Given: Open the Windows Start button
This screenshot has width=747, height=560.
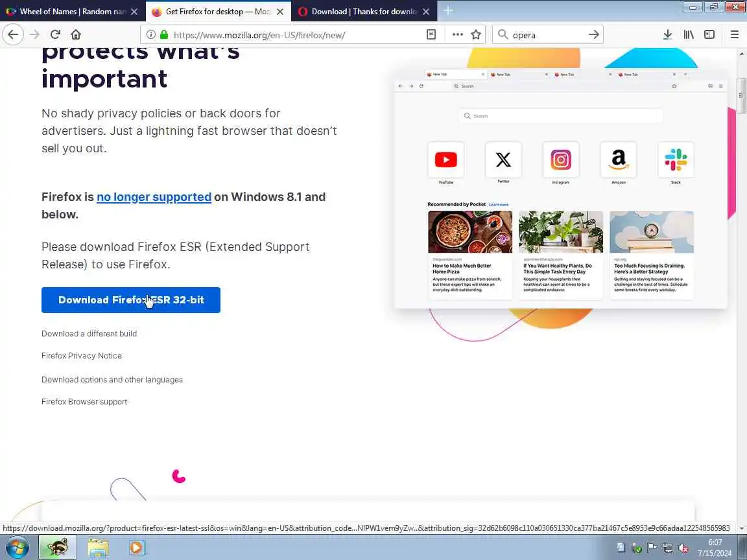Looking at the screenshot, I should coord(17,548).
